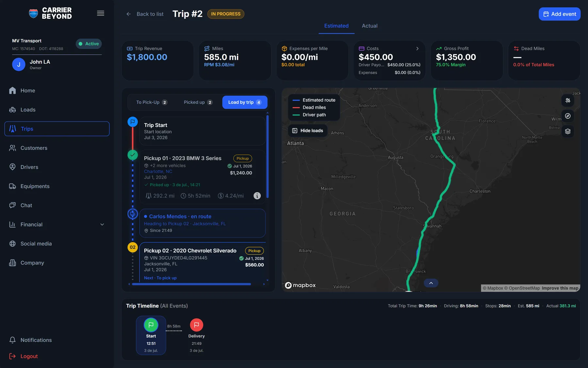Select the Load by trip filter tab

[x=245, y=102]
